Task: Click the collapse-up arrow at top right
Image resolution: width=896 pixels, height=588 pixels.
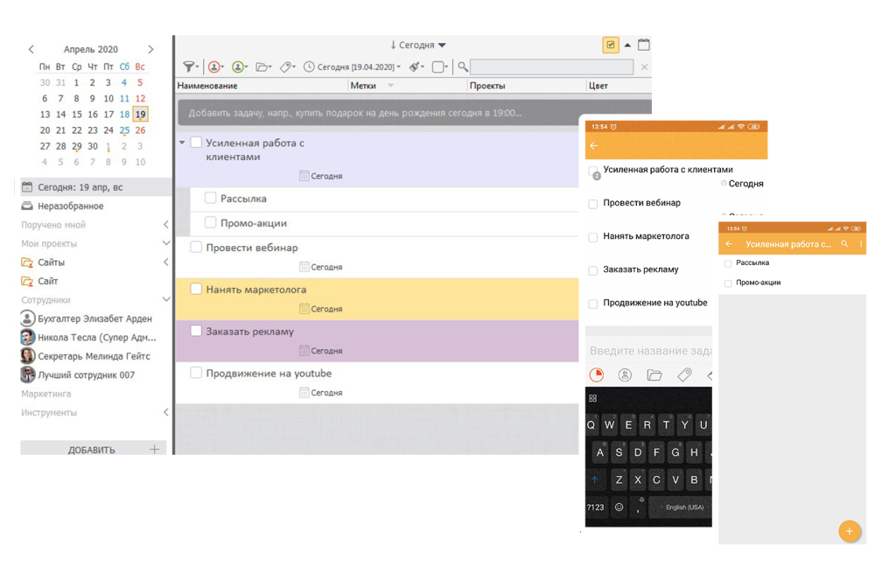Action: tap(627, 45)
